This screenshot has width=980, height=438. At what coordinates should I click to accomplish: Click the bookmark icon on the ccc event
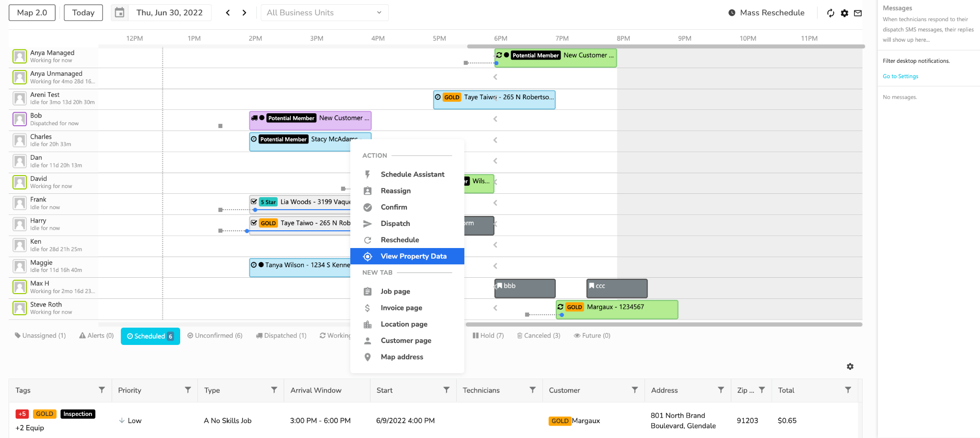click(x=592, y=285)
